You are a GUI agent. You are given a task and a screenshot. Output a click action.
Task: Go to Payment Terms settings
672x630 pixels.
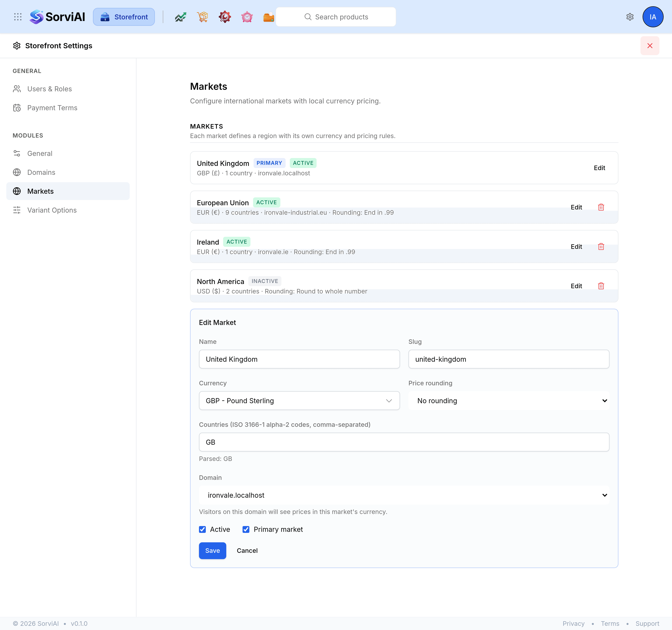68,108
